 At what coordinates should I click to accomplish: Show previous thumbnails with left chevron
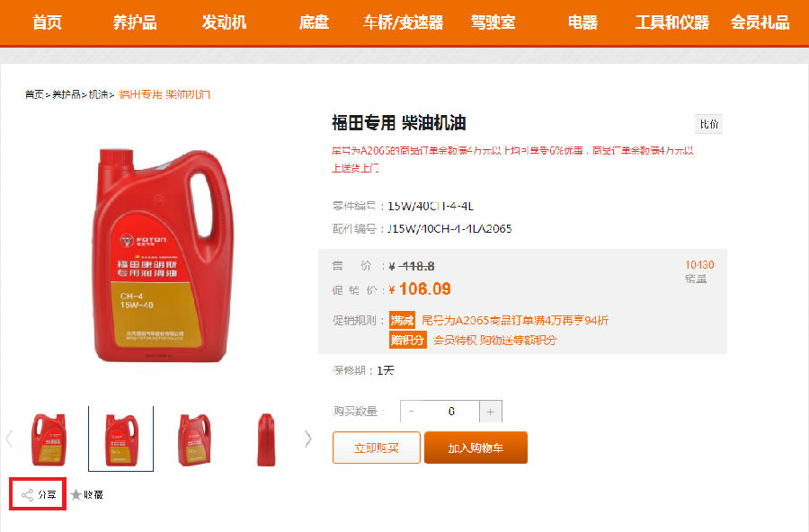pos(9,439)
